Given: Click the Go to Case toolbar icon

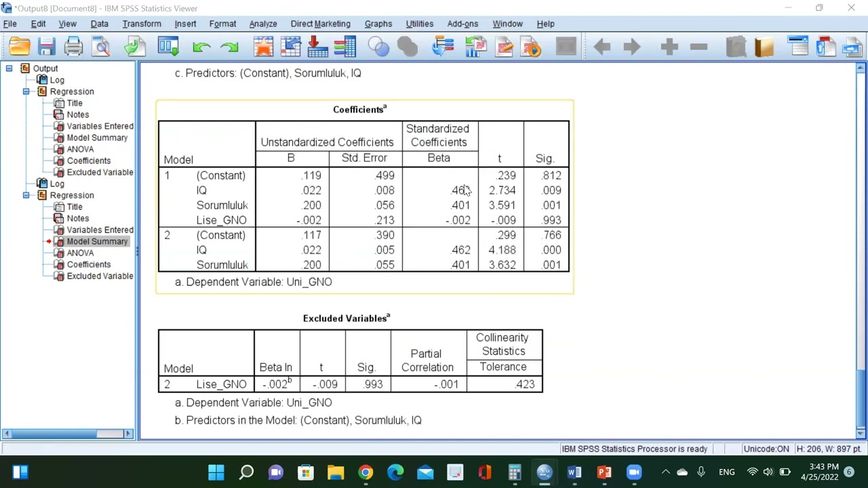Looking at the screenshot, I should 290,47.
